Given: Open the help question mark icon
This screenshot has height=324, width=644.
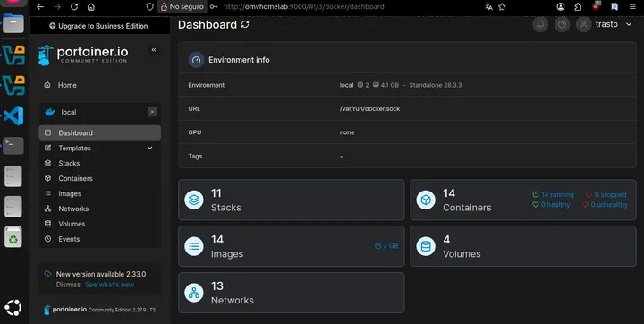Looking at the screenshot, I should click(x=563, y=24).
